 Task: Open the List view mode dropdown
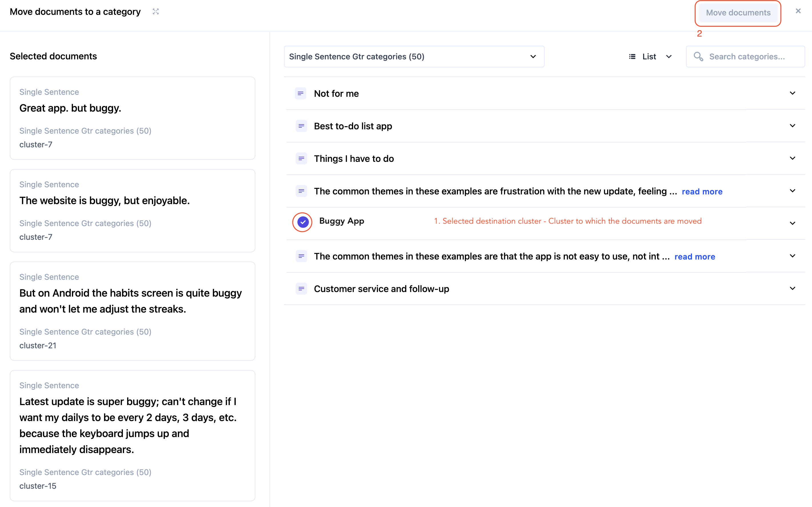tap(650, 57)
